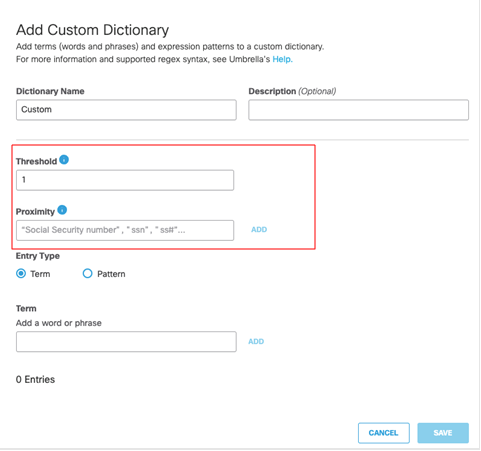Click the Threshold info icon
The width and height of the screenshot is (481, 451).
(64, 160)
